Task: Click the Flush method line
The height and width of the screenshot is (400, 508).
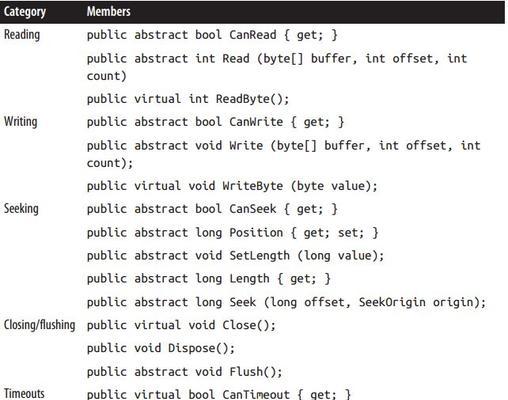Action: [x=184, y=372]
